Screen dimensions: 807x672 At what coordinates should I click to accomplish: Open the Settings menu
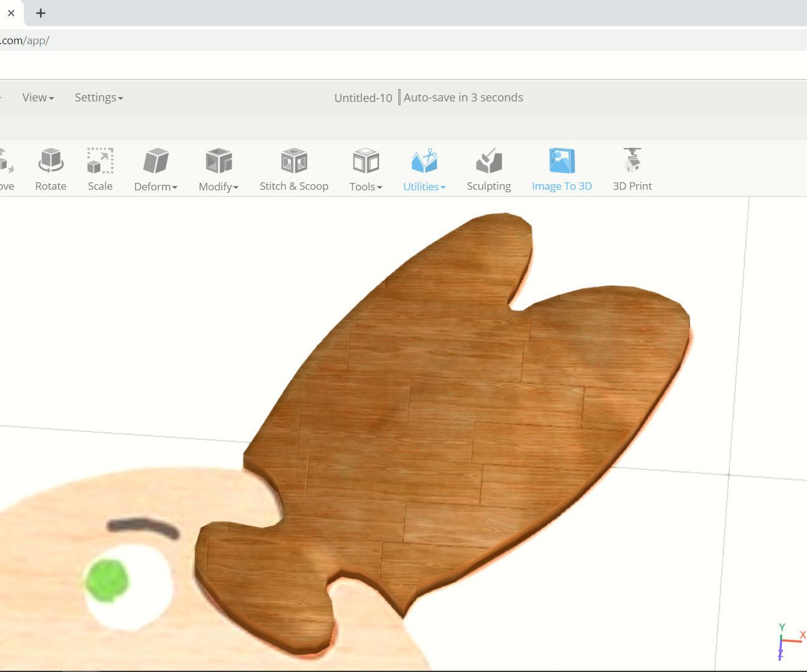[x=98, y=97]
